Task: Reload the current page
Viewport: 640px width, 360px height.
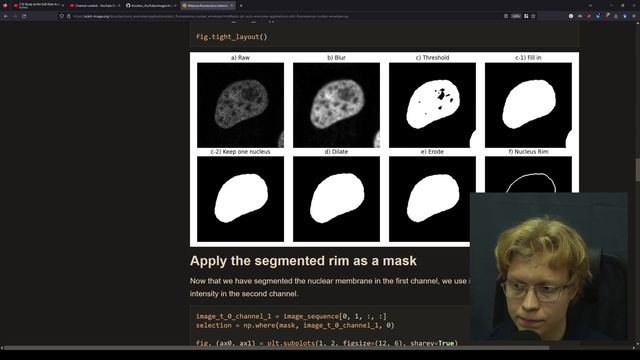Action: (x=24, y=16)
